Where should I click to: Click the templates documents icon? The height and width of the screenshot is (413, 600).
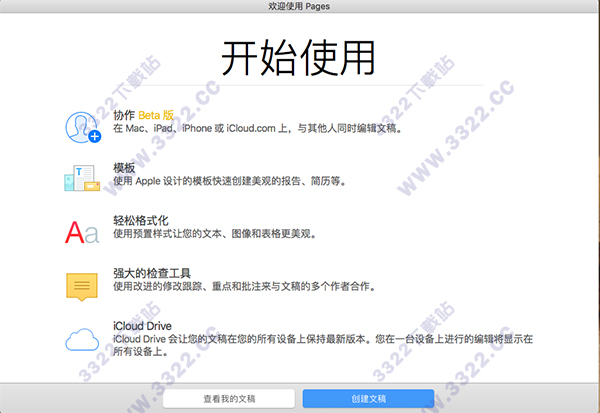coord(82,178)
